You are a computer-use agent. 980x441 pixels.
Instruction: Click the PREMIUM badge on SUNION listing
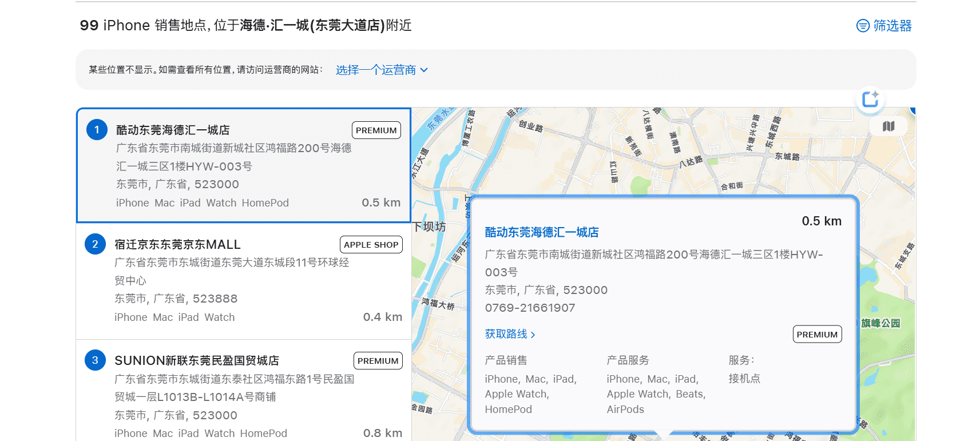click(x=378, y=361)
